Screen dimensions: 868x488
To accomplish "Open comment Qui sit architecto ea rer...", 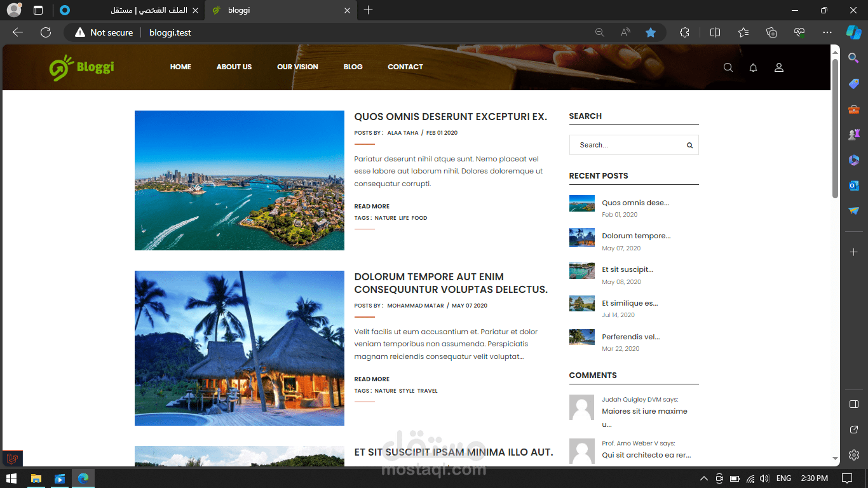I will [646, 455].
